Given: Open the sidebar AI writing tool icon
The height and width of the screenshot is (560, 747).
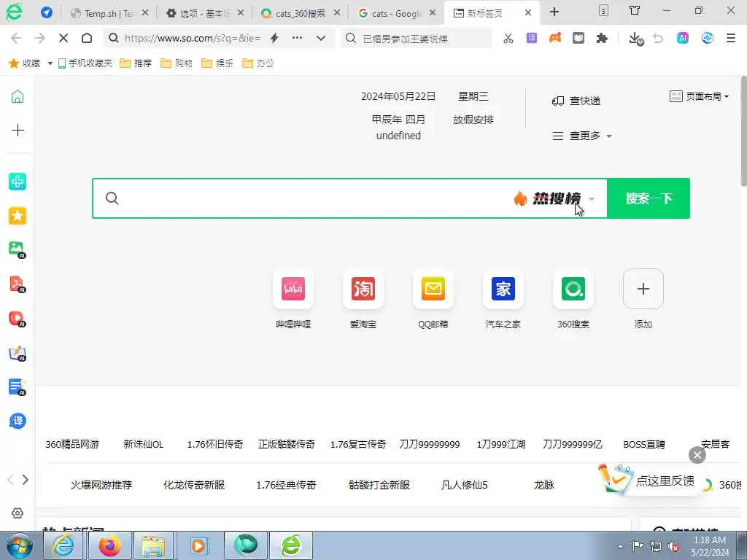Looking at the screenshot, I should (18, 354).
